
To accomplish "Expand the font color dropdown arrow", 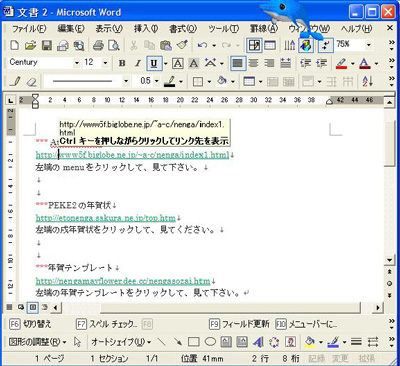I will tap(377, 63).
